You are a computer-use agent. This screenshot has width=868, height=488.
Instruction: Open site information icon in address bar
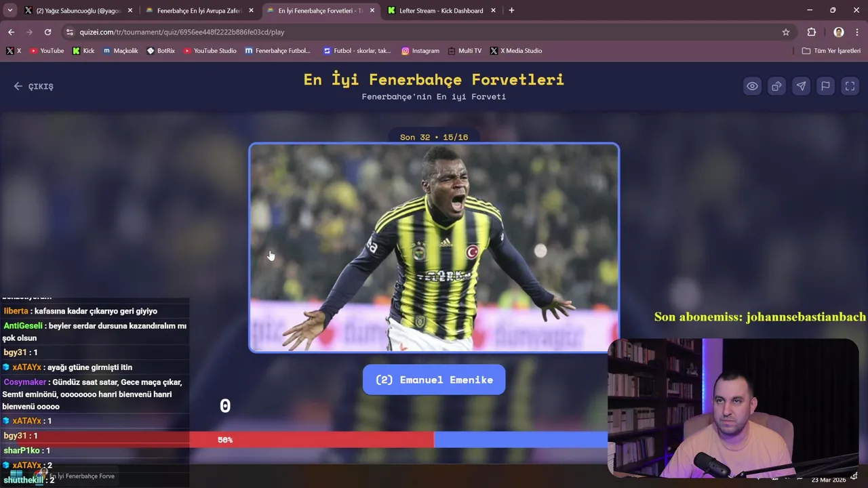[x=70, y=32]
